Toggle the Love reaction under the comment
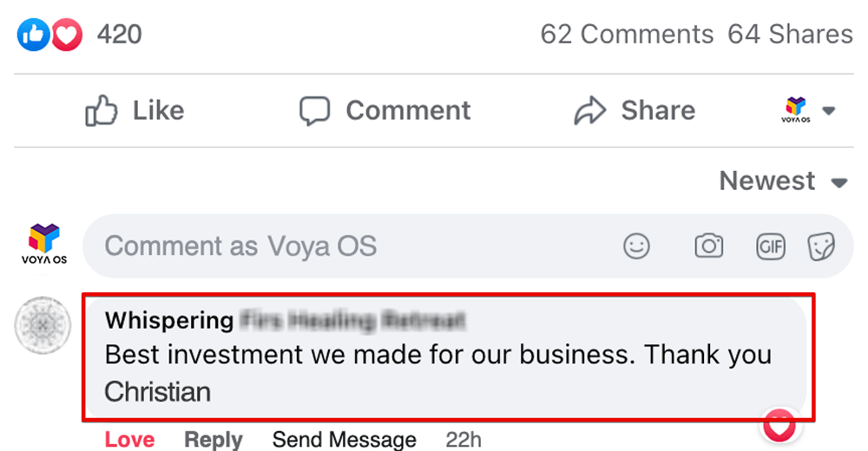Image resolution: width=868 pixels, height=451 pixels. tap(129, 439)
